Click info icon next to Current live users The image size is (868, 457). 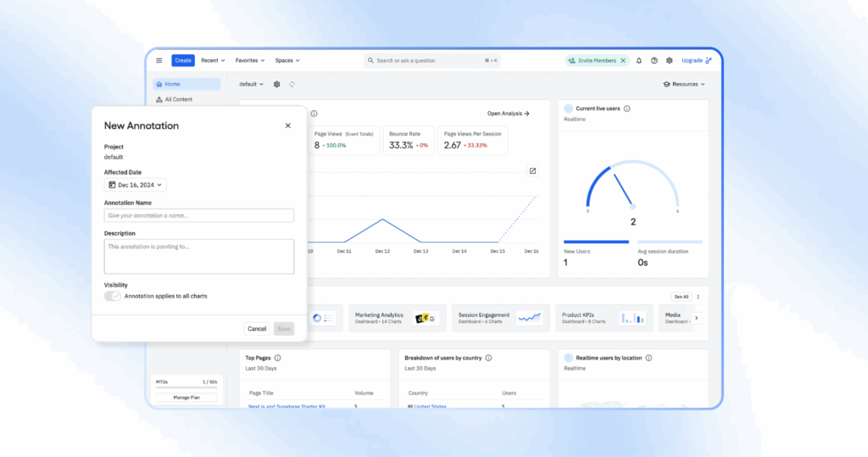[626, 109]
